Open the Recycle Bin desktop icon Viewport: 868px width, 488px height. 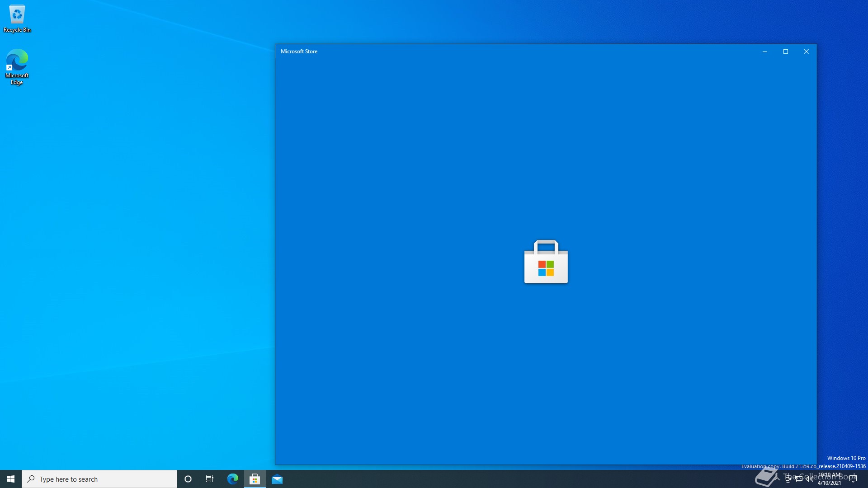click(17, 19)
